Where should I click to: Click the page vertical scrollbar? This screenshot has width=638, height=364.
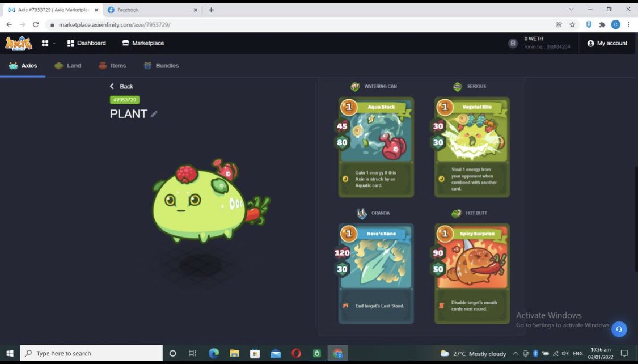636,219
